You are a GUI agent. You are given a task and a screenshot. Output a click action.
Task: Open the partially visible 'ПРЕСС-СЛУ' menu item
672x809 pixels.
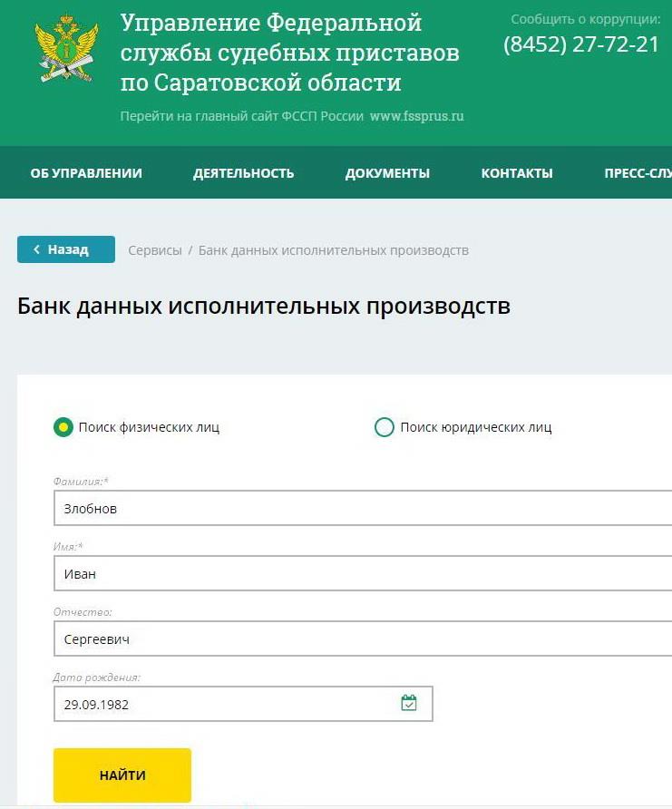point(638,173)
